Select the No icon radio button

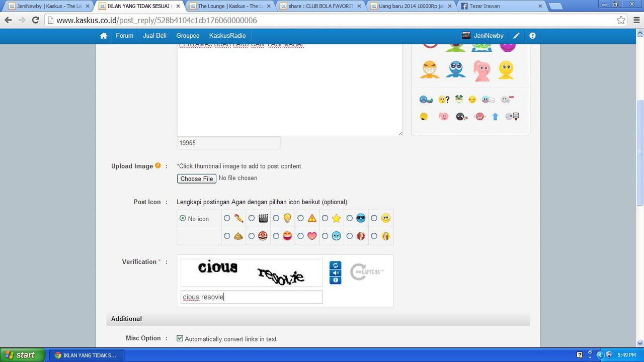[x=183, y=218]
